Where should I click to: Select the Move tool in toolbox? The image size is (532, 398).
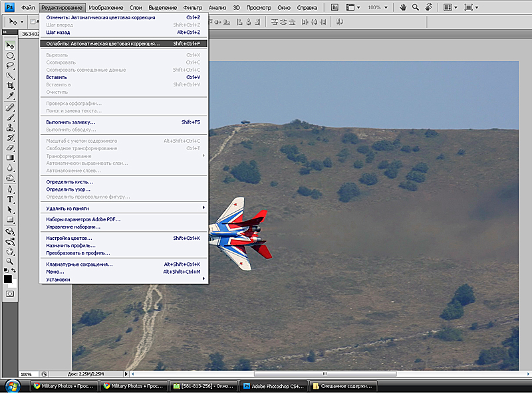coord(10,46)
